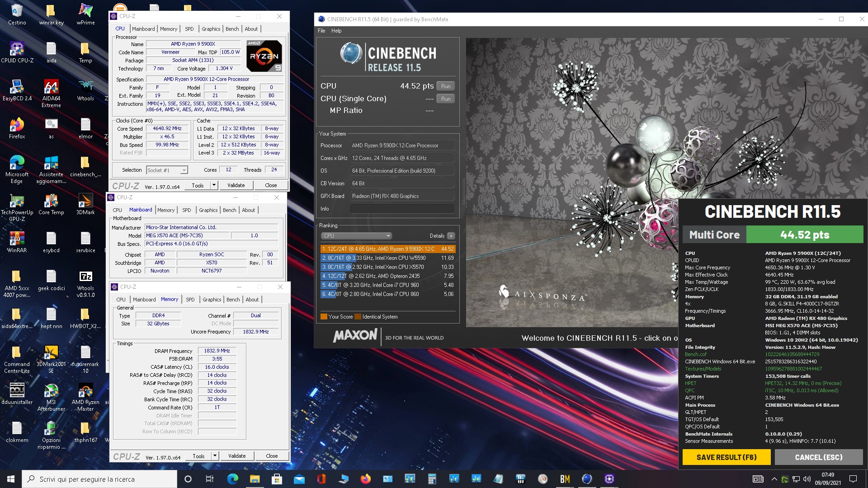868x488 pixels.
Task: Open Task View on the taskbar
Action: 210,479
